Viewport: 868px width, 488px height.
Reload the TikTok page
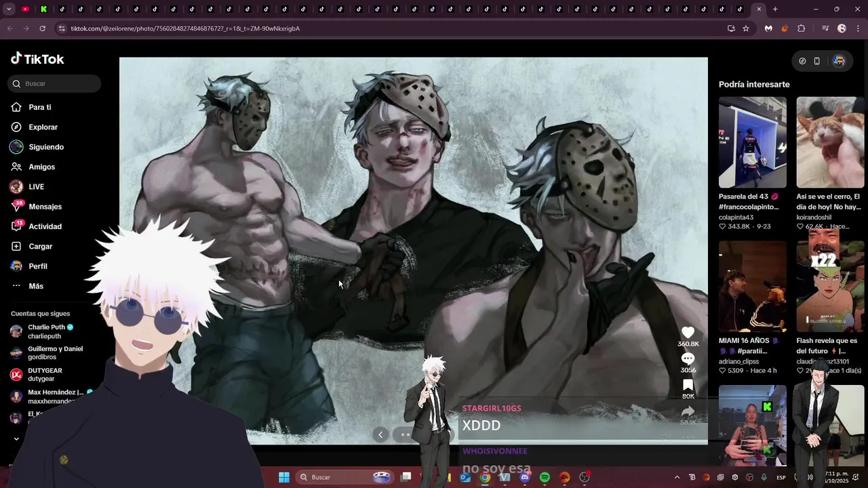[42, 28]
